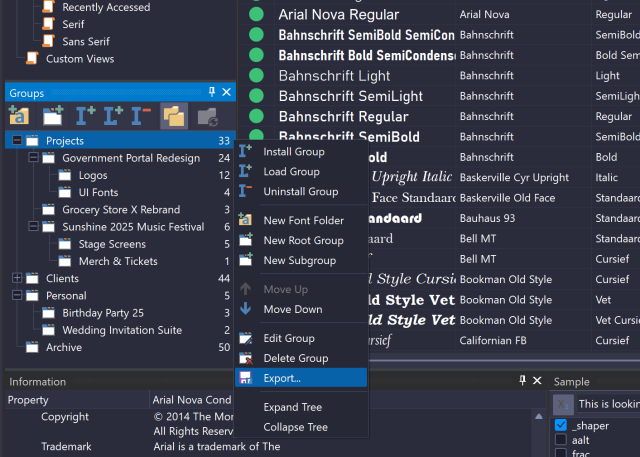Select the Wedding Invitation Suite group
The width and height of the screenshot is (640, 457).
pos(122,330)
